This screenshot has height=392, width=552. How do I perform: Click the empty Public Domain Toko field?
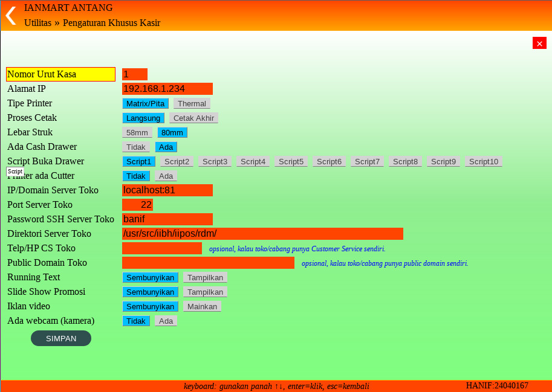pyautogui.click(x=207, y=263)
